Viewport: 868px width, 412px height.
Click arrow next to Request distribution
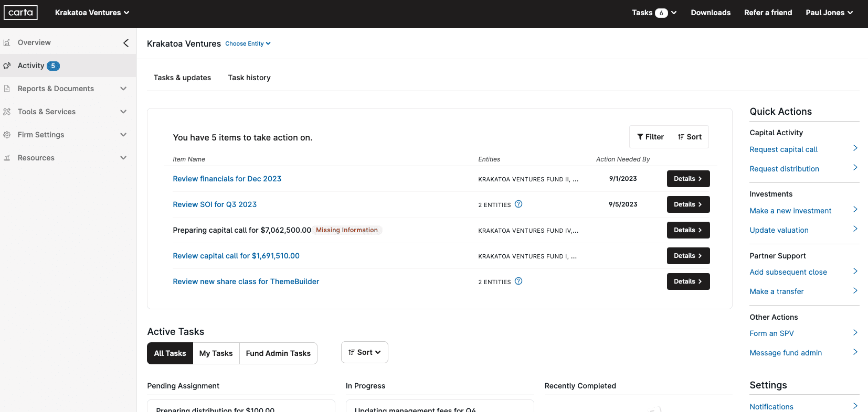click(855, 168)
